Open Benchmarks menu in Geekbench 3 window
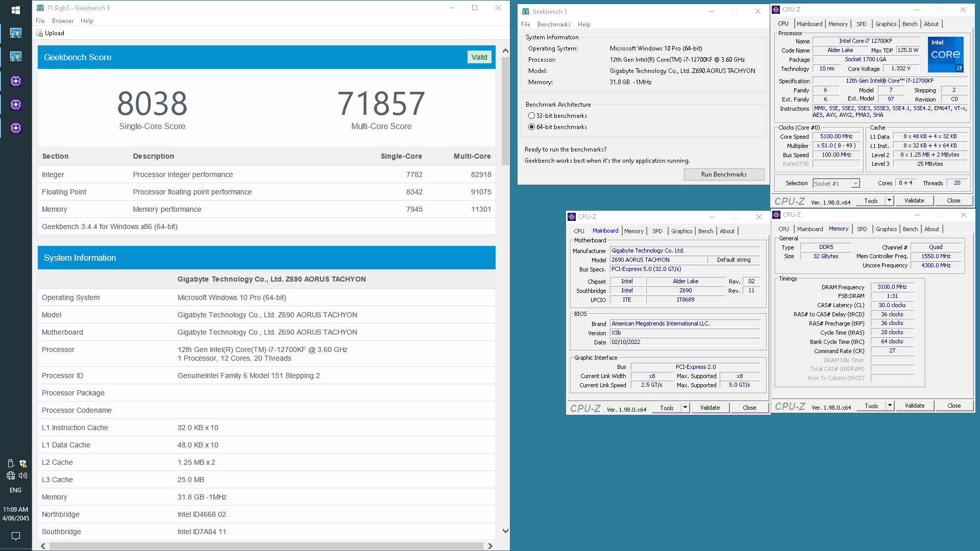 click(554, 24)
